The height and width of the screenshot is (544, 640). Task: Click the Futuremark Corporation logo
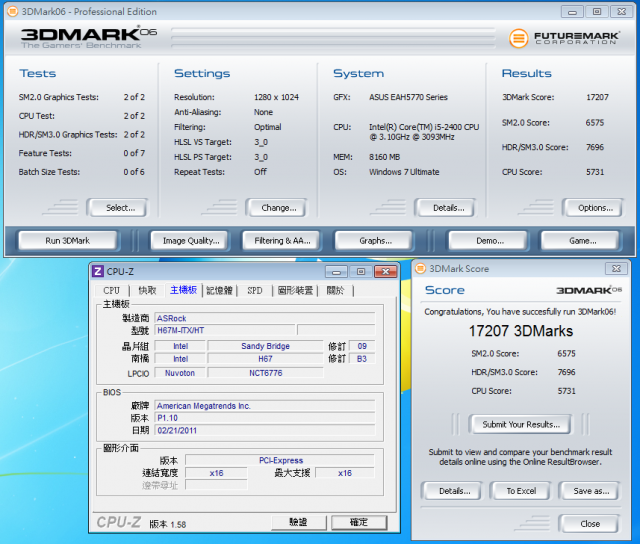[x=564, y=38]
